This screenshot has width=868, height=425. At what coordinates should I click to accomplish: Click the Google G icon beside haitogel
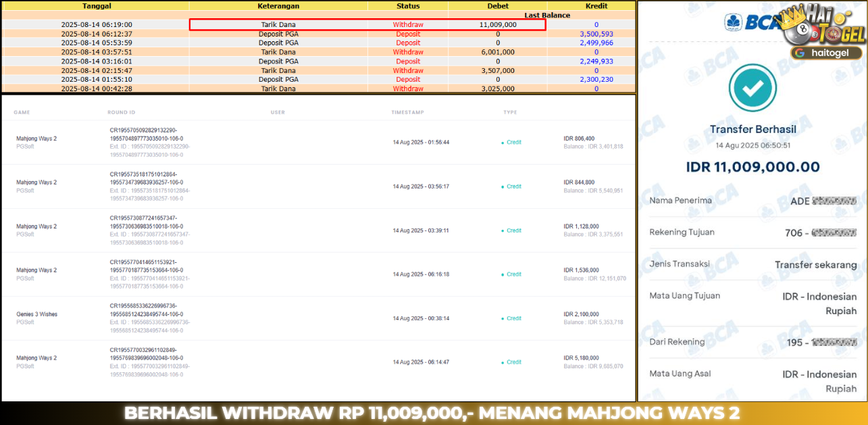[799, 52]
